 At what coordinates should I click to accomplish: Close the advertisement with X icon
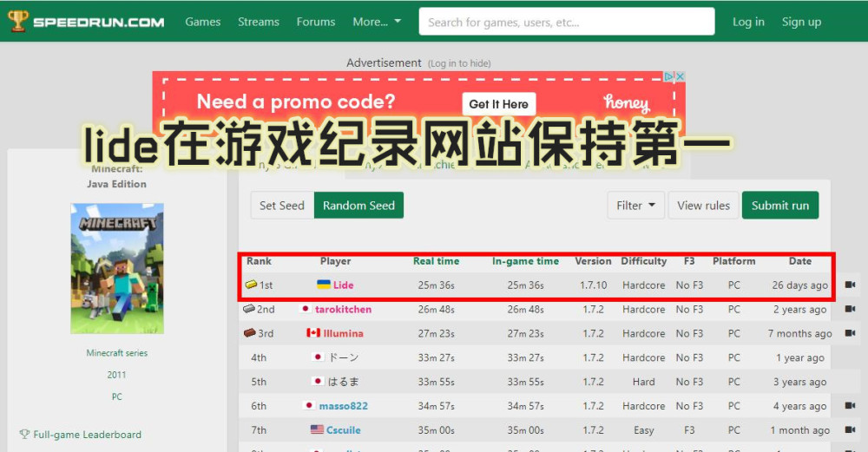[x=681, y=77]
